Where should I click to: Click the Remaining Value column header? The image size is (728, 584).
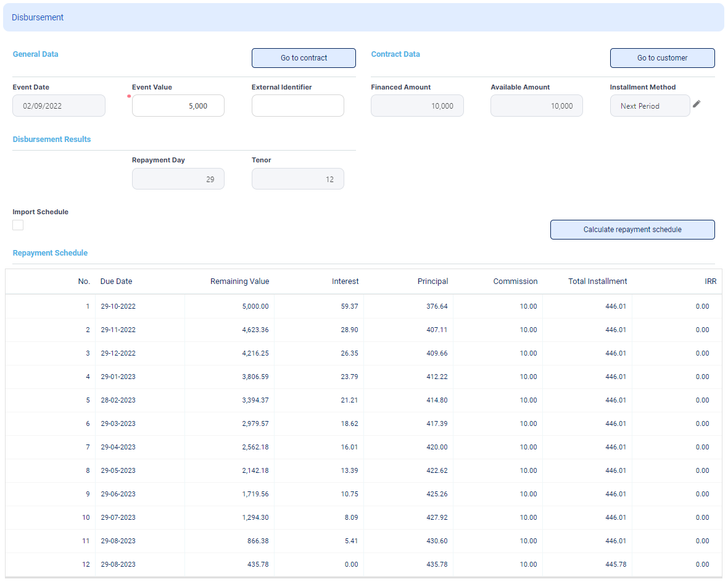tap(239, 282)
